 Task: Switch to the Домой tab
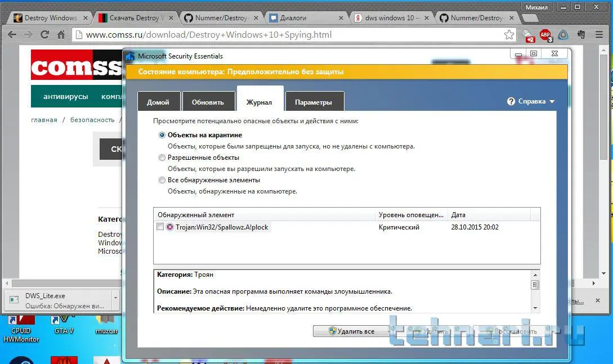tap(159, 101)
